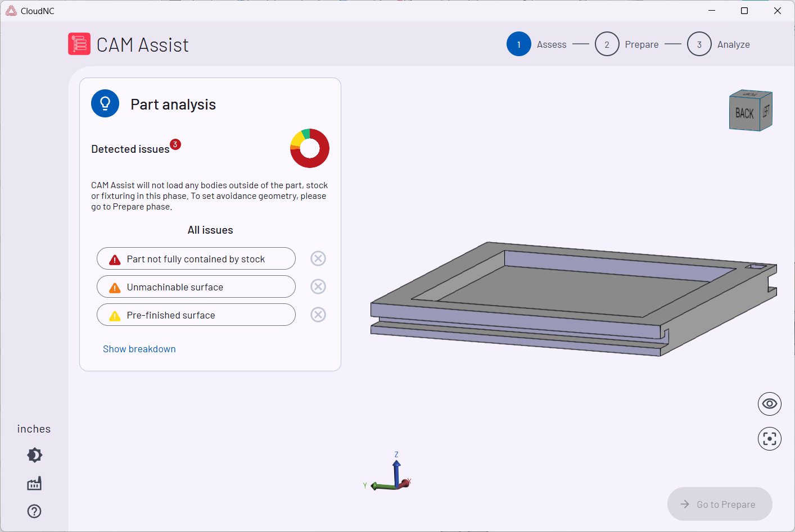Switch to the Prepare step
The width and height of the screenshot is (795, 532).
click(x=627, y=44)
